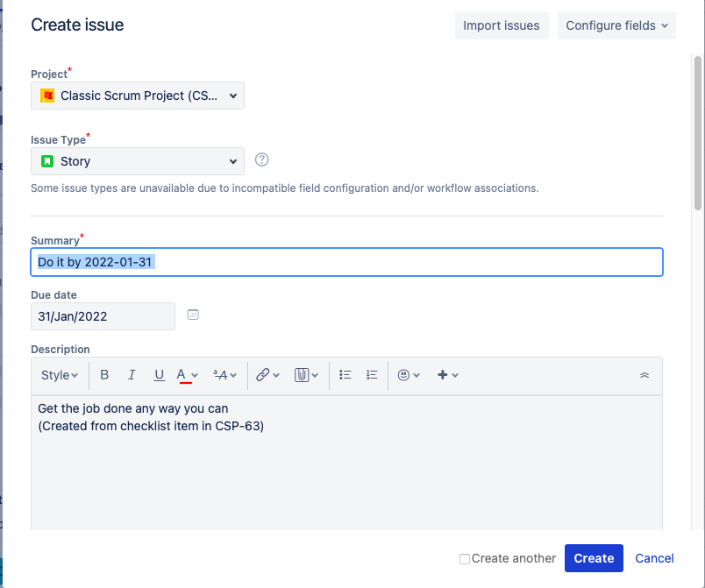This screenshot has width=705, height=588.
Task: Open the emoji picker in toolbar
Action: (409, 375)
